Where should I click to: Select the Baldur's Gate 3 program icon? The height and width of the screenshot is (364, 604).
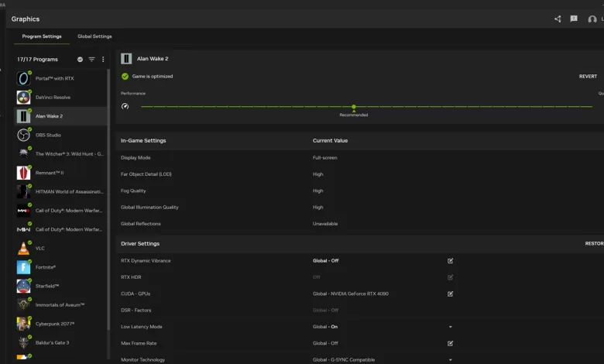pyautogui.click(x=23, y=342)
